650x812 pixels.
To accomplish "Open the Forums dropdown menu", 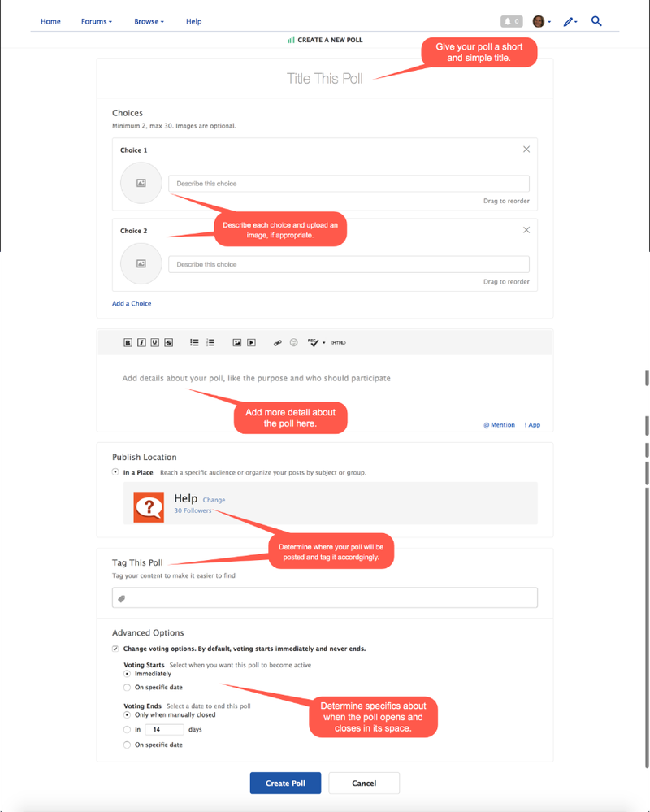I will pos(97,21).
